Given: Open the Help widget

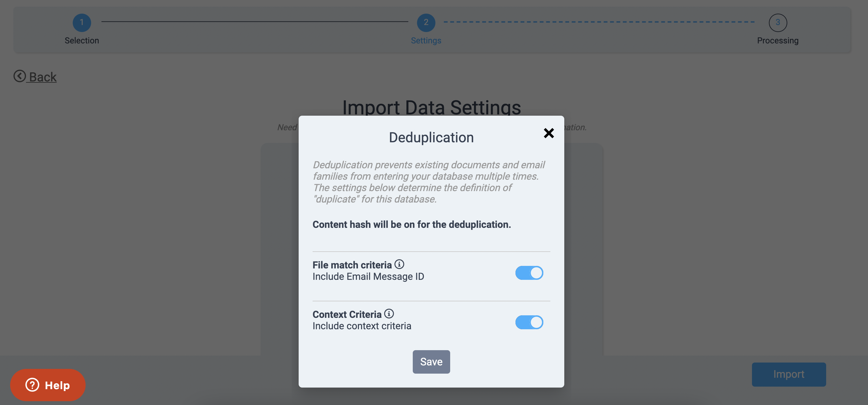Looking at the screenshot, I should pyautogui.click(x=48, y=385).
